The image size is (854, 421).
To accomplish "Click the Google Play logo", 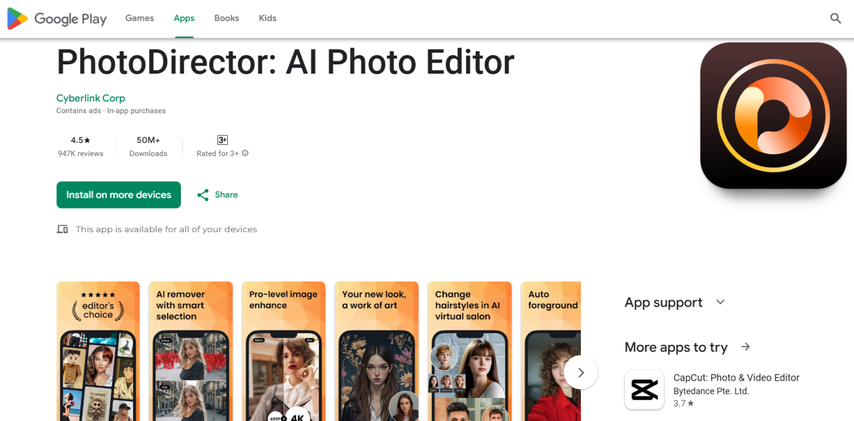I will click(57, 19).
